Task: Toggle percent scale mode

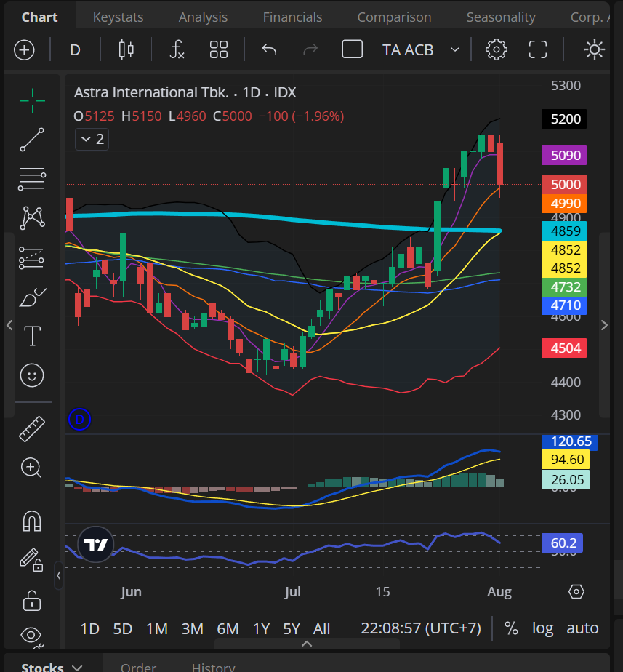Action: coord(511,628)
